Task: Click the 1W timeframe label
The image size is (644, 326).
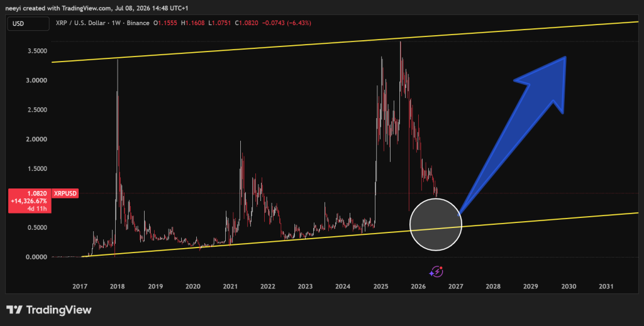Action: click(116, 23)
